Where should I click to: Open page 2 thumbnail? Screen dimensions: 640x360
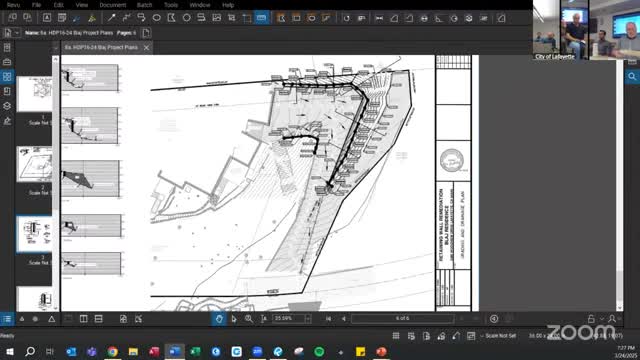point(34,164)
